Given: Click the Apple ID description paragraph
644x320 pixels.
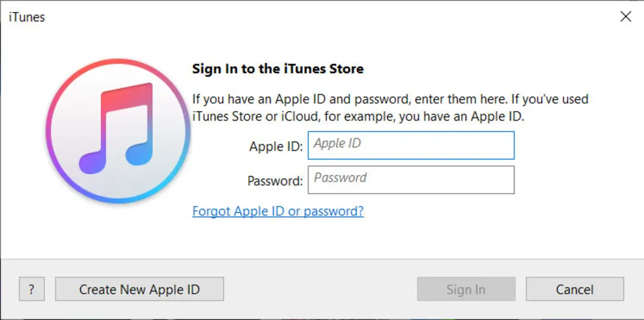Looking at the screenshot, I should [390, 108].
